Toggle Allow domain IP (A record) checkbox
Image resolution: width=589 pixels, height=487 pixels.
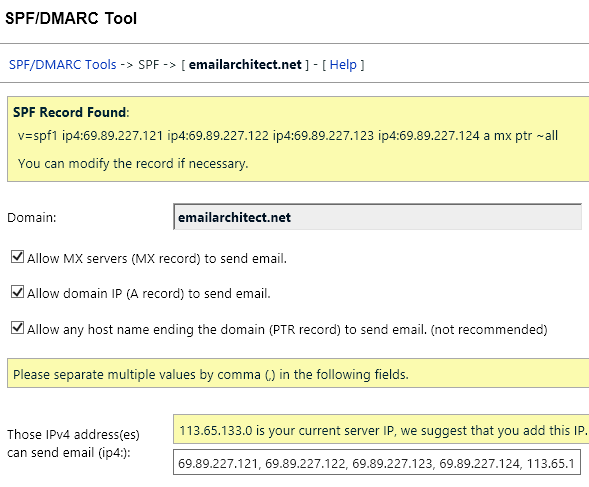coord(17,292)
